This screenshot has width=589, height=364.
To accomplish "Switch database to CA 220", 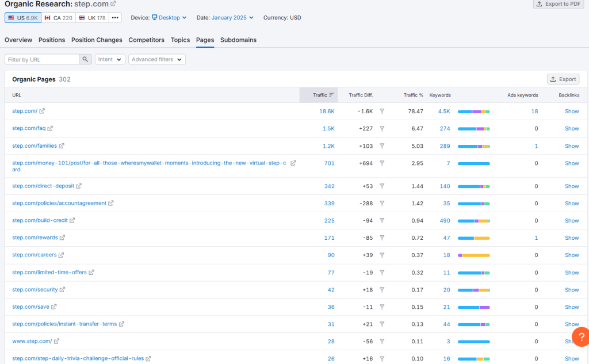I will pos(59,18).
